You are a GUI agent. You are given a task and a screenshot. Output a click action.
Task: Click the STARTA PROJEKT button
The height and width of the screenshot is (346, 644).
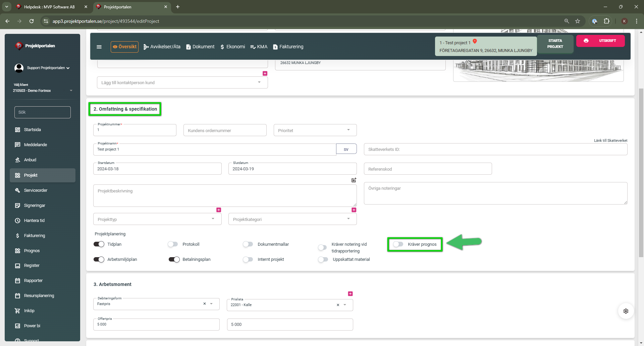point(555,44)
